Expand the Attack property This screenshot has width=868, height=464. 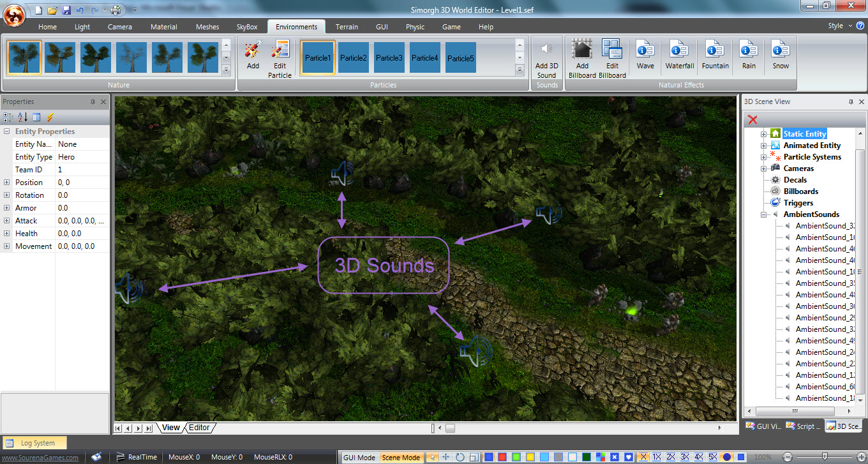pos(6,221)
